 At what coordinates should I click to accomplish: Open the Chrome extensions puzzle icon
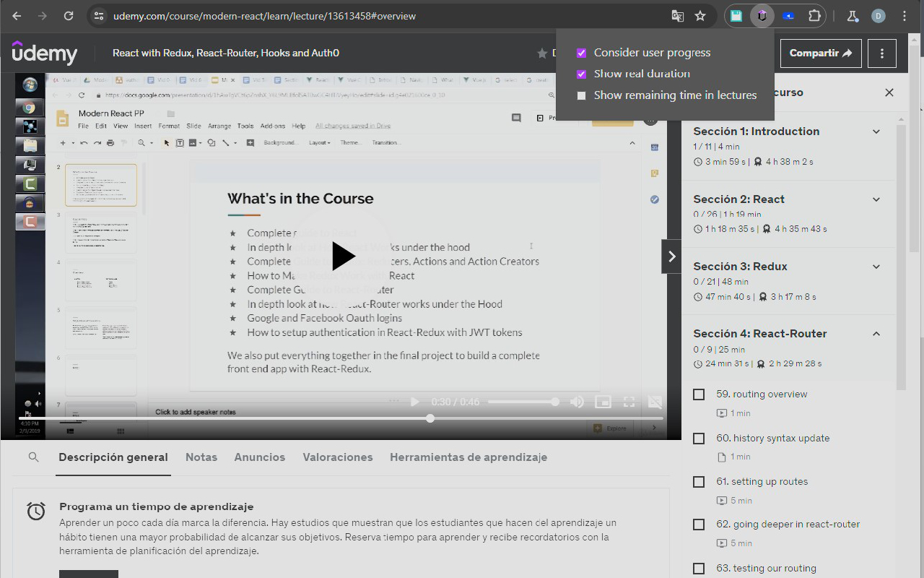tap(815, 15)
